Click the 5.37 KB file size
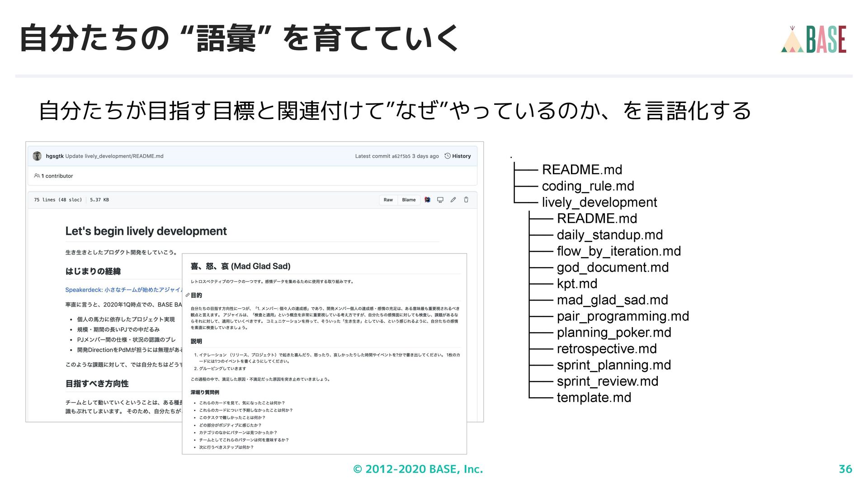Image resolution: width=868 pixels, height=488 pixels. point(99,200)
